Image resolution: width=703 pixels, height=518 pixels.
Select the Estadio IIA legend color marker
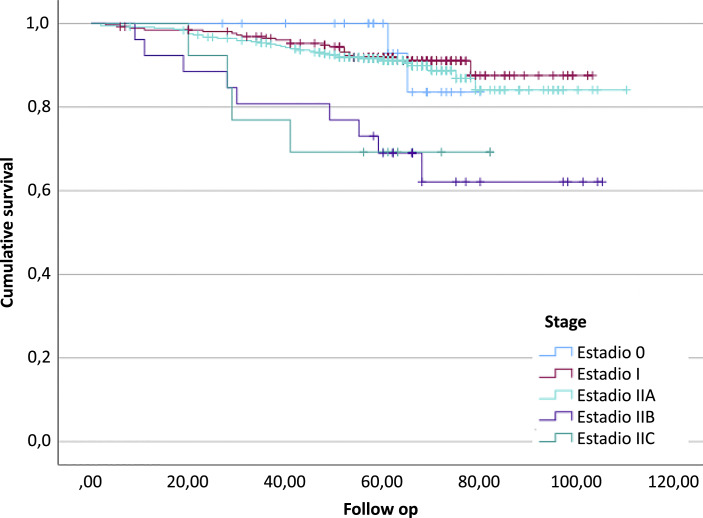click(554, 394)
